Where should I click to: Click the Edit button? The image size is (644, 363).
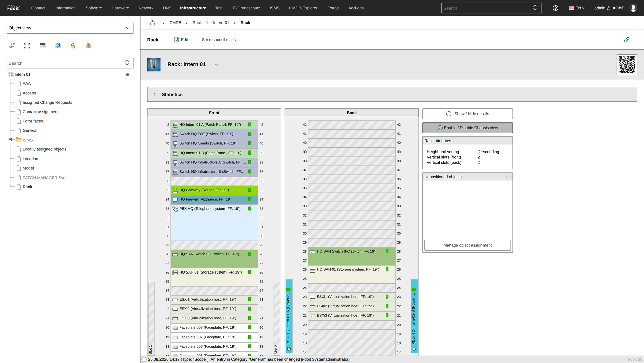(x=181, y=40)
